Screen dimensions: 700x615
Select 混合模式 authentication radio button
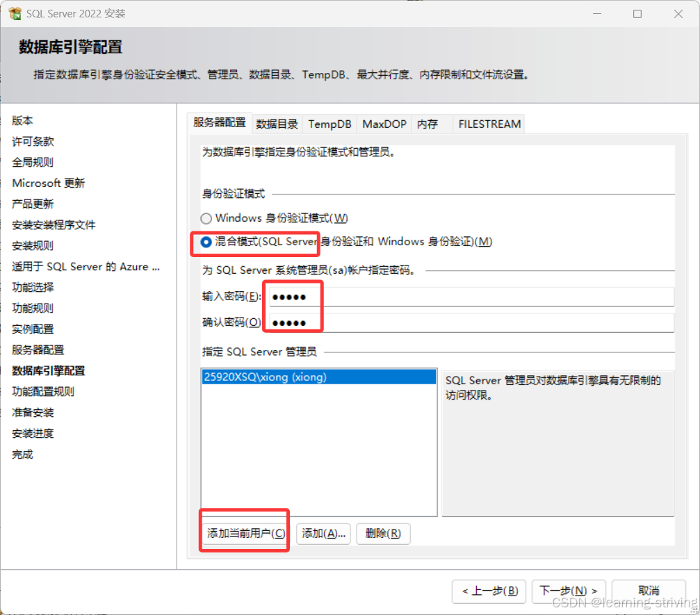click(x=206, y=242)
